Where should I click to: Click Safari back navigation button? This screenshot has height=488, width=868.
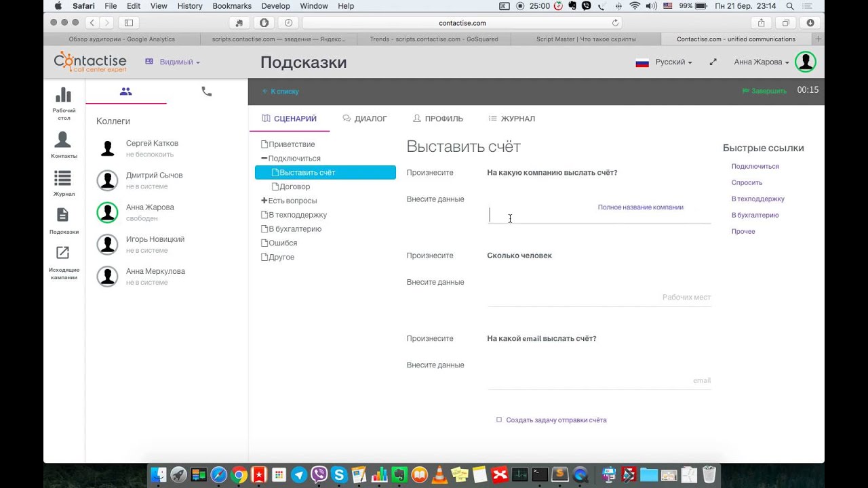[x=92, y=22]
